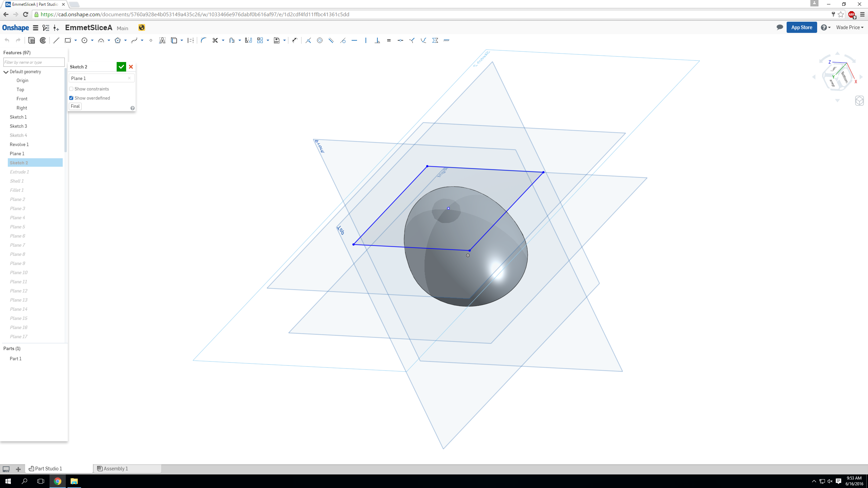Apply the Midpoint constraint
The image size is (868, 488).
point(400,40)
